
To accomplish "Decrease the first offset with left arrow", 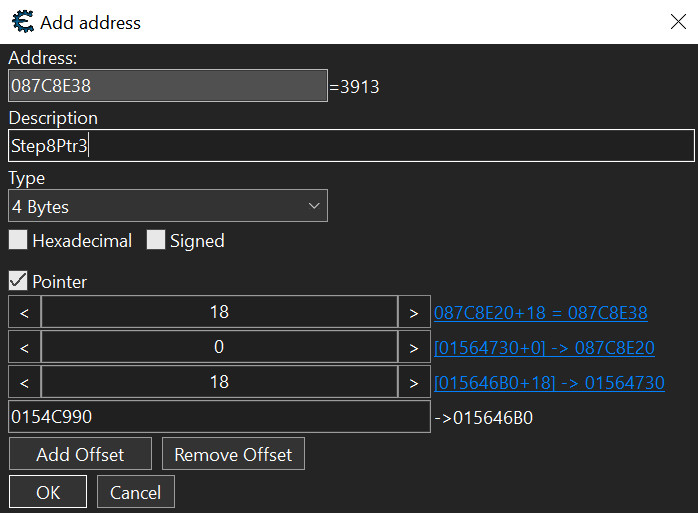I will coord(24,313).
